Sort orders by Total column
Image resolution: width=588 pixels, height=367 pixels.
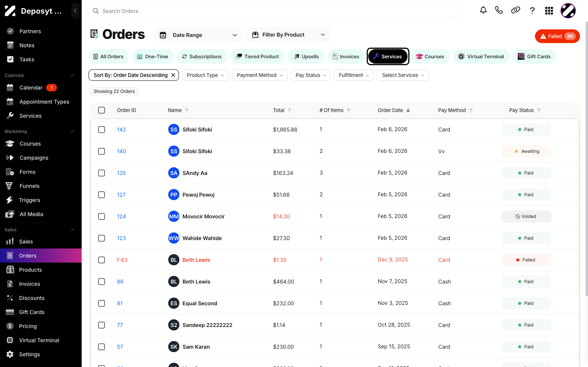[282, 110]
